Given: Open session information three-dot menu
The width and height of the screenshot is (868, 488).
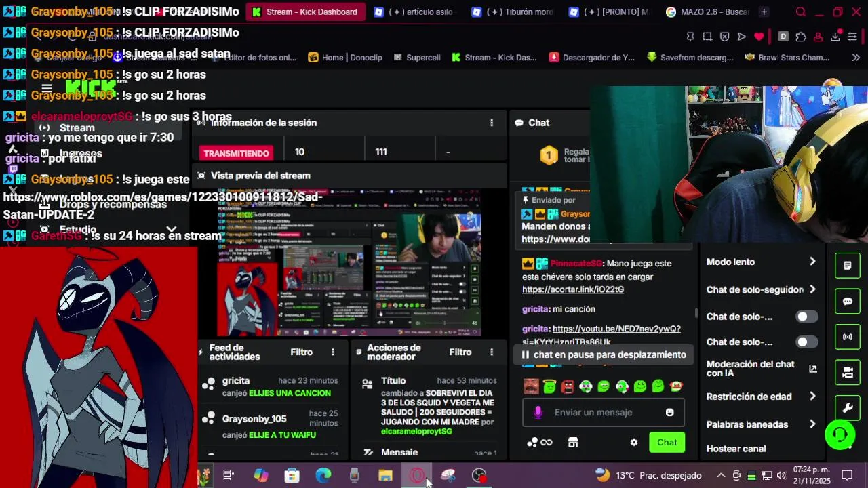Looking at the screenshot, I should (x=492, y=123).
